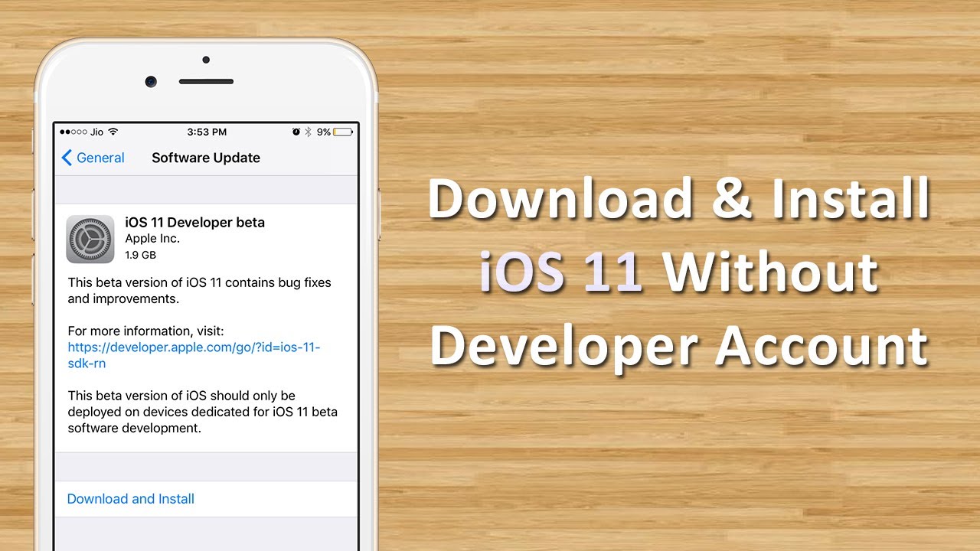Tap the 9% battery percentage
980x551 pixels.
click(324, 132)
